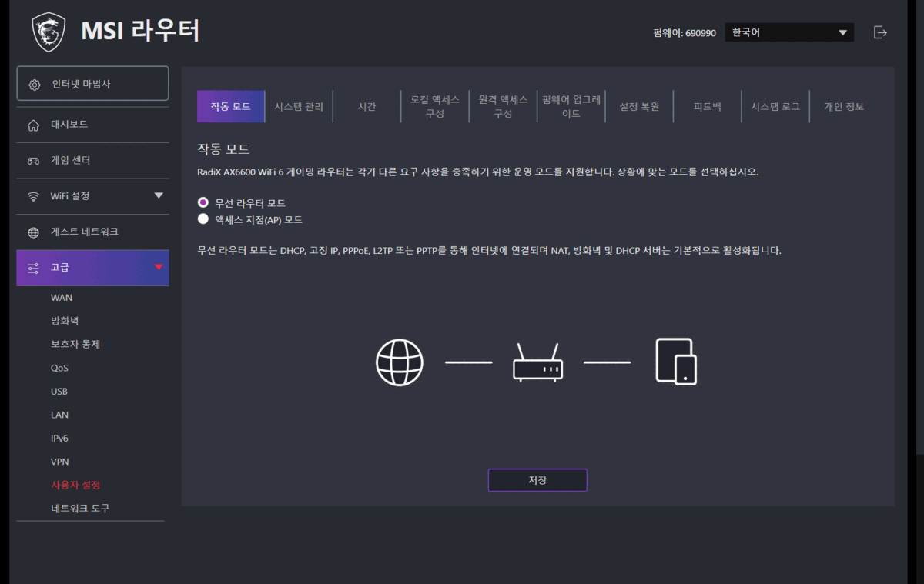Expand the WiFi 설정 menu arrow
The width and height of the screenshot is (924, 584).
pyautogui.click(x=159, y=195)
